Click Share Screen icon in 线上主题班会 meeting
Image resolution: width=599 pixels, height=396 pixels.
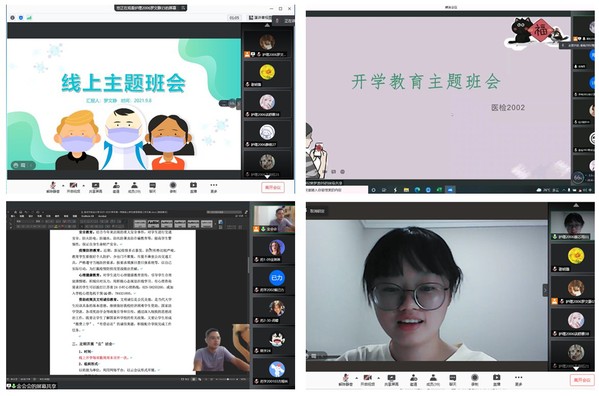[x=95, y=187]
